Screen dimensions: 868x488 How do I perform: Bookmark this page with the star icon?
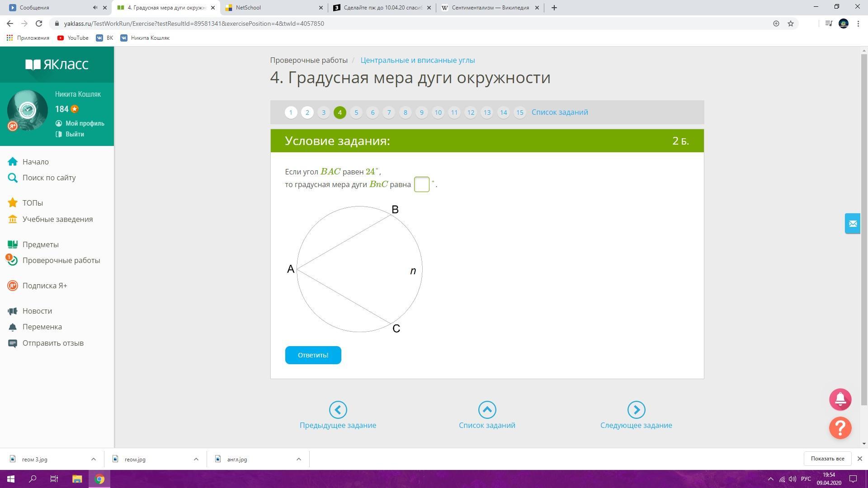[791, 23]
